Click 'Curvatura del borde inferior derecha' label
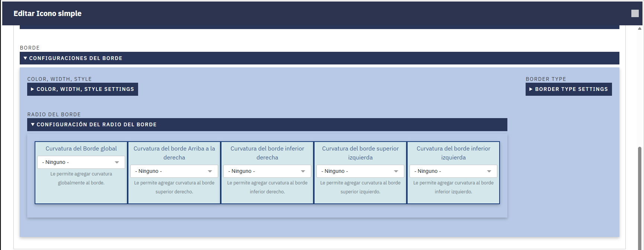 [267, 153]
